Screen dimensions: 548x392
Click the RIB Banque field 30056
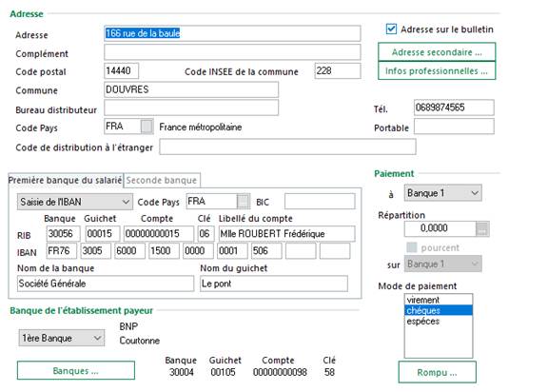click(63, 233)
